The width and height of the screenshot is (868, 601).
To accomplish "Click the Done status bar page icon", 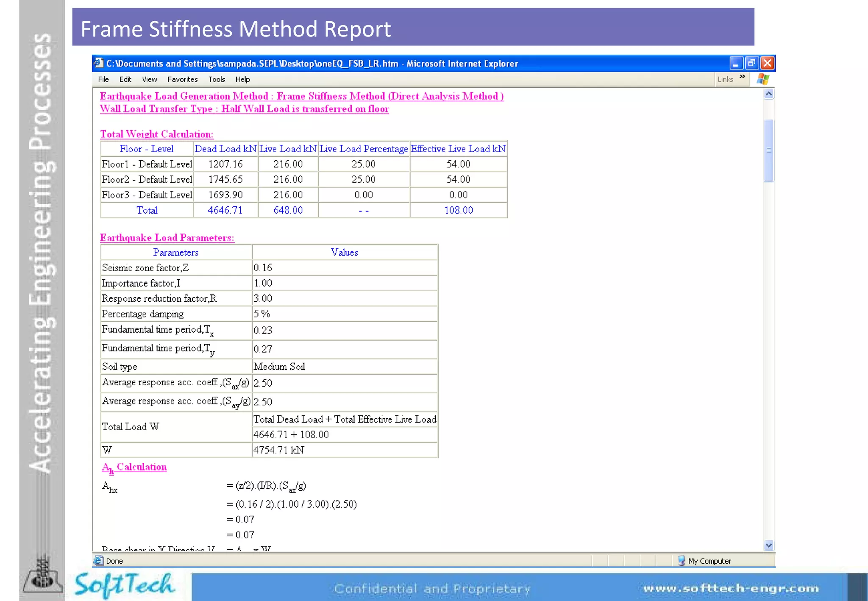I will (x=99, y=561).
